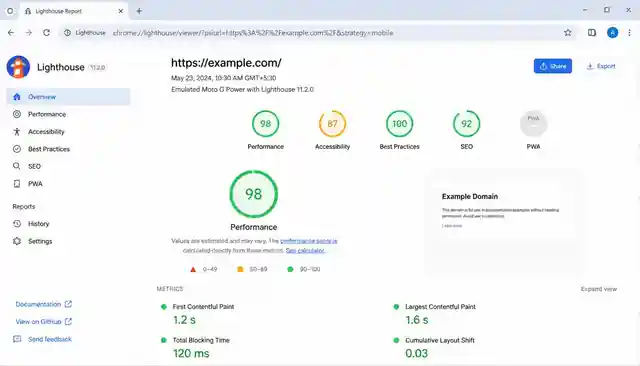640x366 pixels.
Task: Open the Chrome three-dot menu
Action: [x=629, y=33]
